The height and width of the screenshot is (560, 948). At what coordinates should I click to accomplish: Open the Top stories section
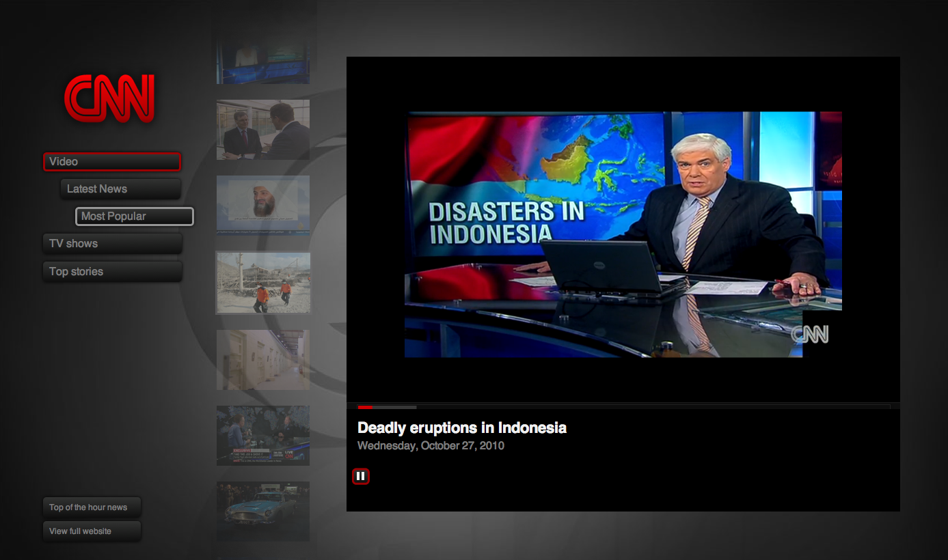pos(112,271)
